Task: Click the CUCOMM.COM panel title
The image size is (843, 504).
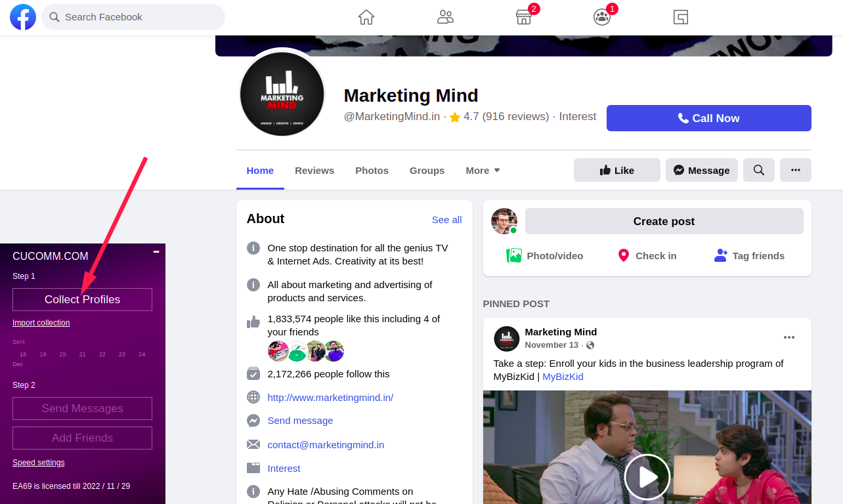Action: point(50,256)
